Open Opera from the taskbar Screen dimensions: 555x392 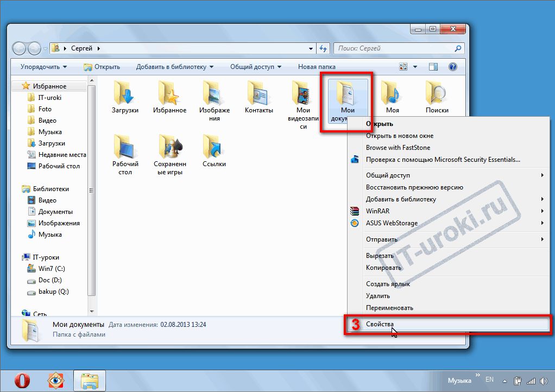point(22,381)
